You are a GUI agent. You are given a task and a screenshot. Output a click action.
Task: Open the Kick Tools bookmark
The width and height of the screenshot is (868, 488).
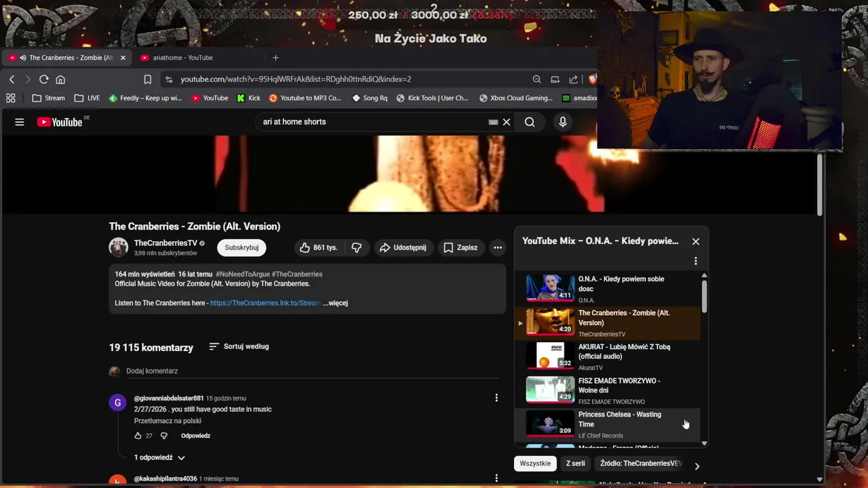click(x=432, y=98)
